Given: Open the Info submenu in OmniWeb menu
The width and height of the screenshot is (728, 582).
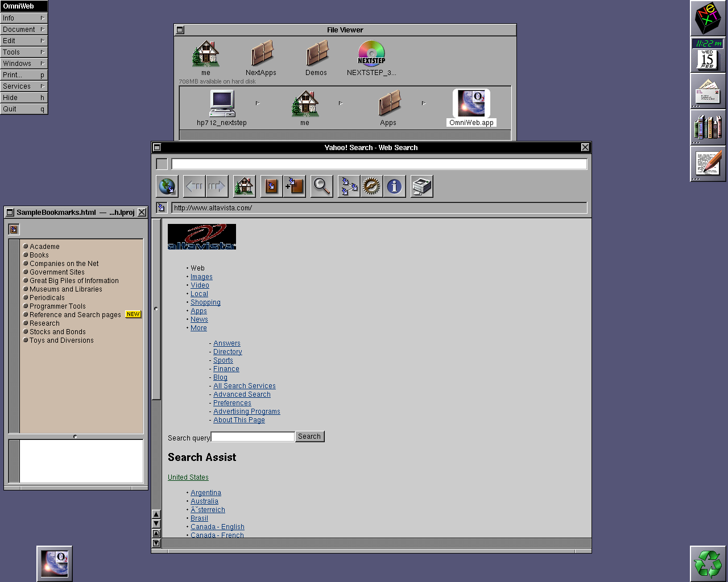Looking at the screenshot, I should (x=24, y=18).
